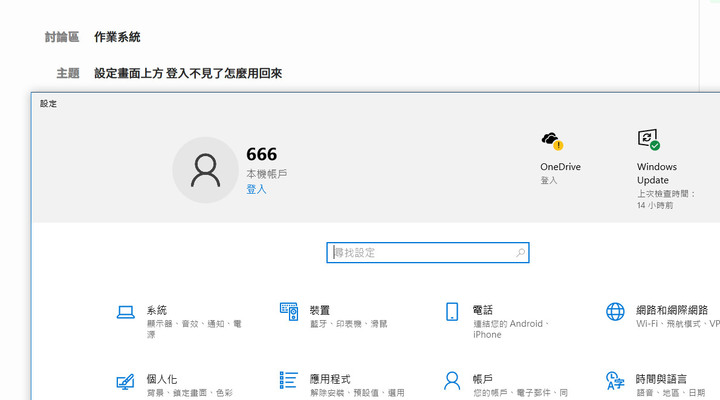
Task: Focus the 尋找設定 search box
Action: (x=428, y=253)
